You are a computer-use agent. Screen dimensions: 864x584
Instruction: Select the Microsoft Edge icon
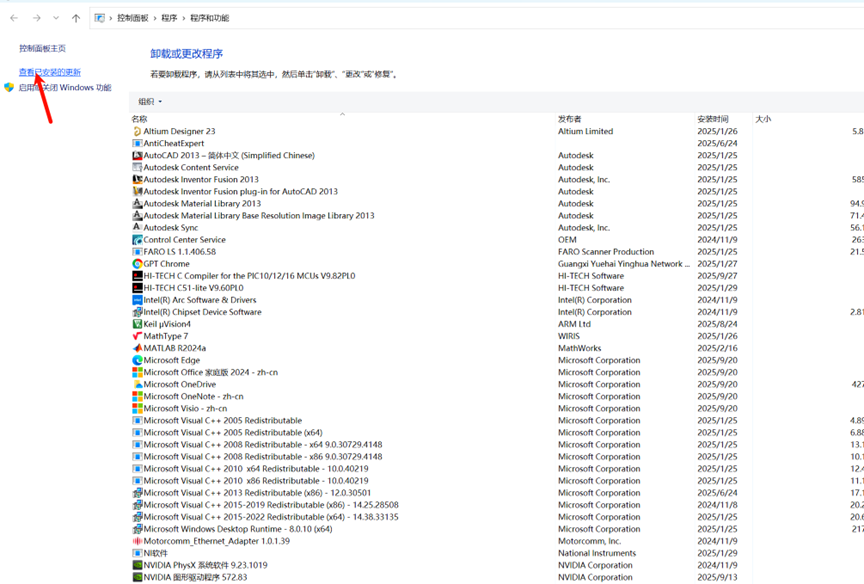137,360
